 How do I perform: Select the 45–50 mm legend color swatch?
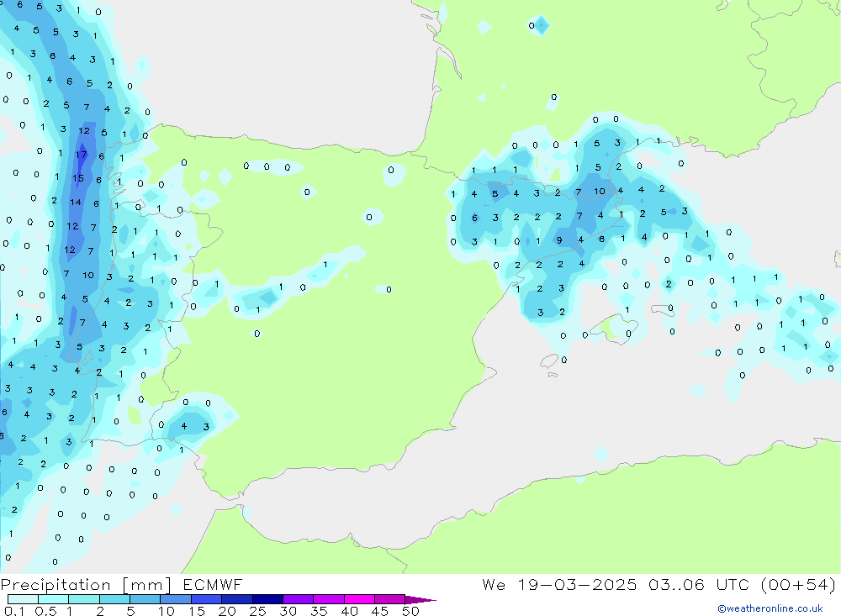(389, 599)
